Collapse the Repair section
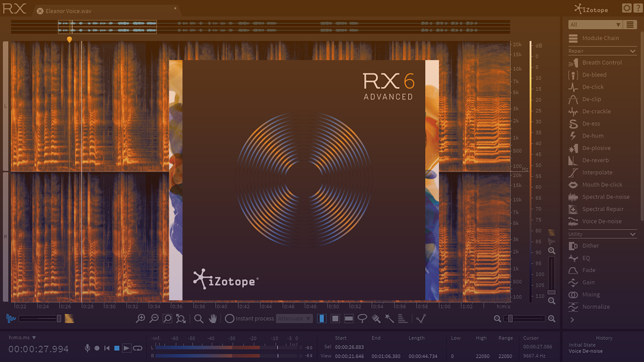This screenshot has height=362, width=644. pos(633,51)
